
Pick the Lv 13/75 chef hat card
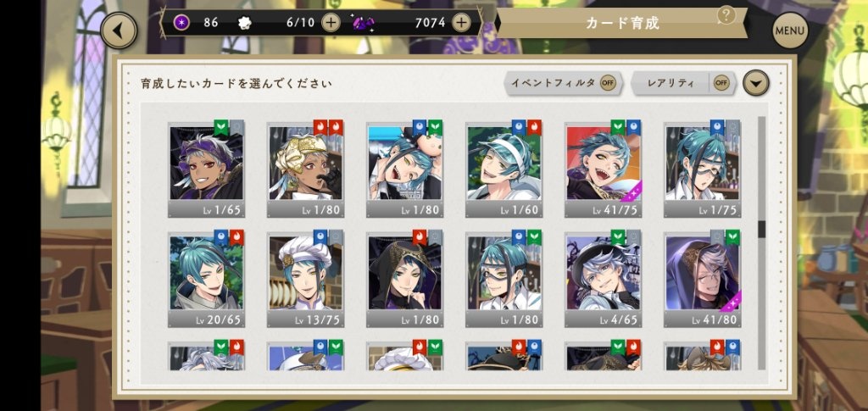[x=305, y=279]
